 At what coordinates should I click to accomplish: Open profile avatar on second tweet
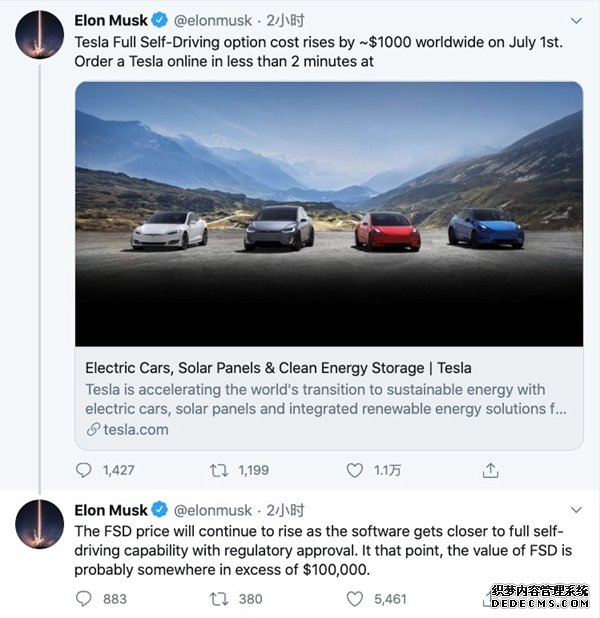[39, 524]
